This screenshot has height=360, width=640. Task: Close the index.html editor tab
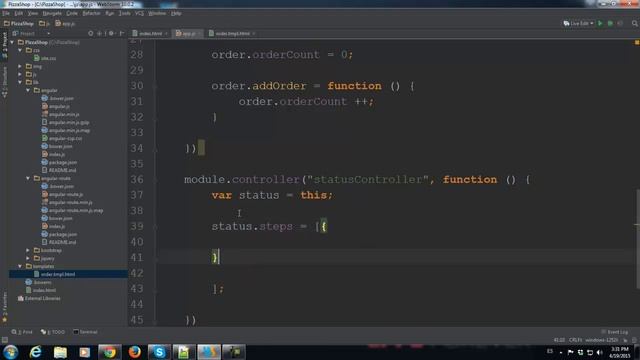[167, 33]
